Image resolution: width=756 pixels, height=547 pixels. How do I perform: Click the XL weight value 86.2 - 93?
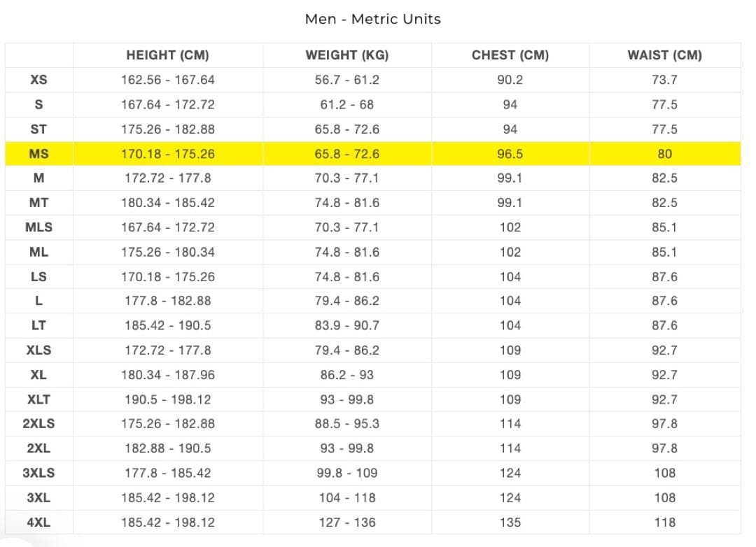[x=347, y=375]
